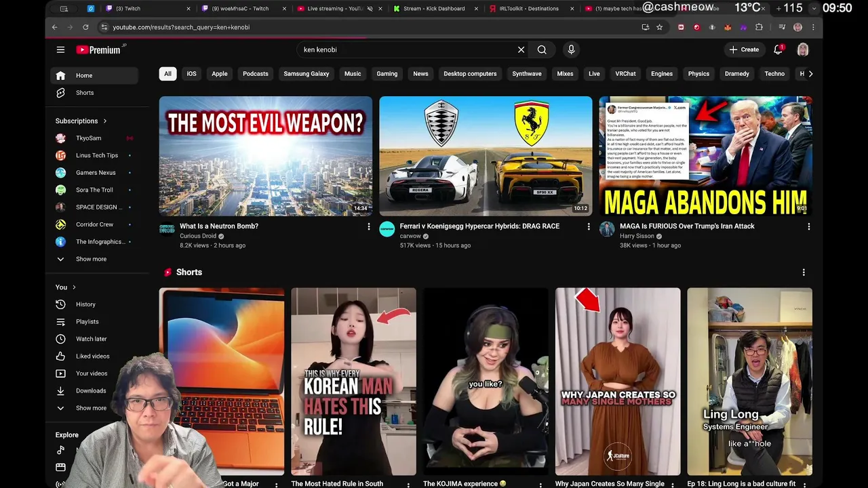This screenshot has height=488, width=868.
Task: Start voice search with the microphone
Action: [571, 49]
